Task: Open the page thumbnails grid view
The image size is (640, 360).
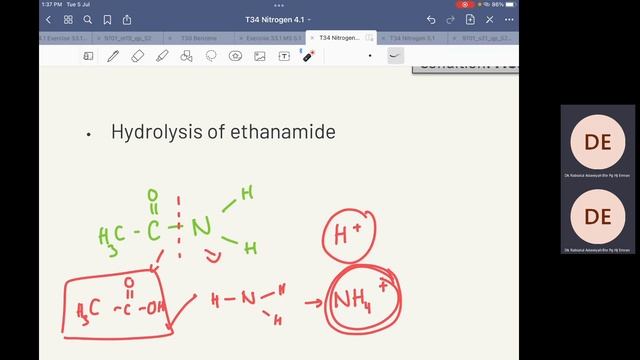Action: tap(68, 20)
